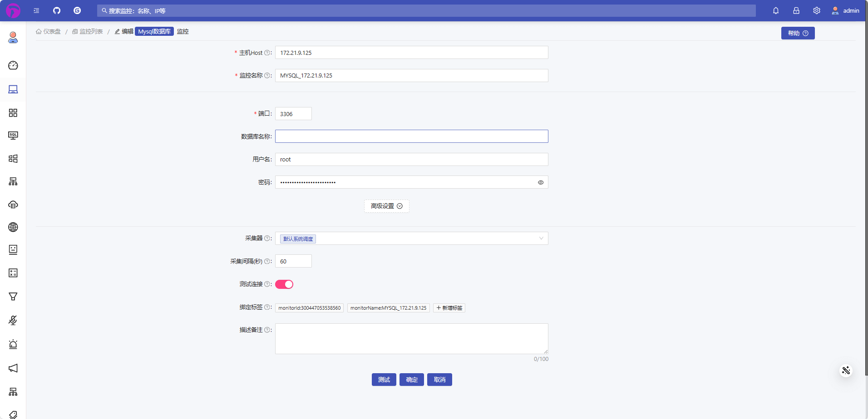The image size is (868, 419).
Task: Navigate to 监控列表 in the breadcrumb
Action: 90,31
